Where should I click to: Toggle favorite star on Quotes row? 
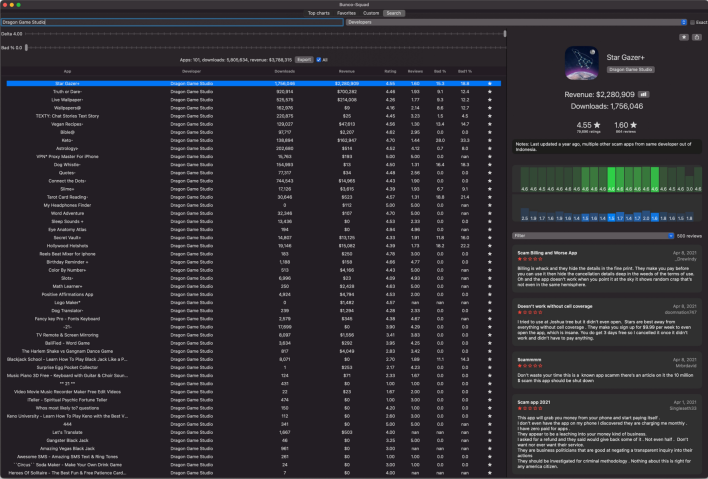click(x=490, y=173)
